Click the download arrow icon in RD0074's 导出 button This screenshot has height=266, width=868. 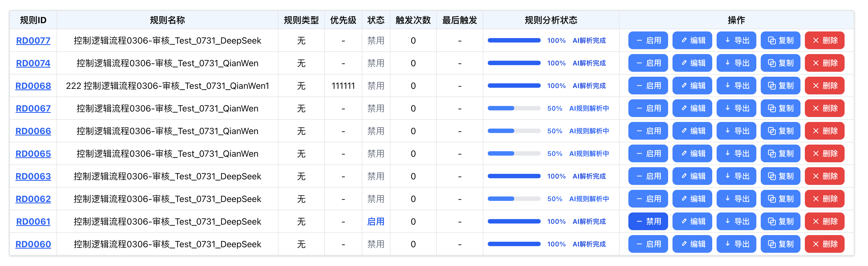point(727,63)
